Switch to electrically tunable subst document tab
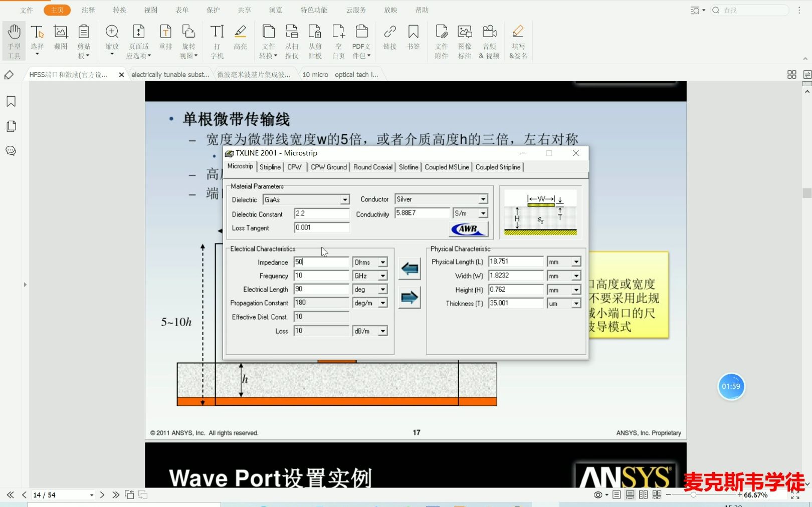Screen dimensions: 812x507 click(170, 75)
